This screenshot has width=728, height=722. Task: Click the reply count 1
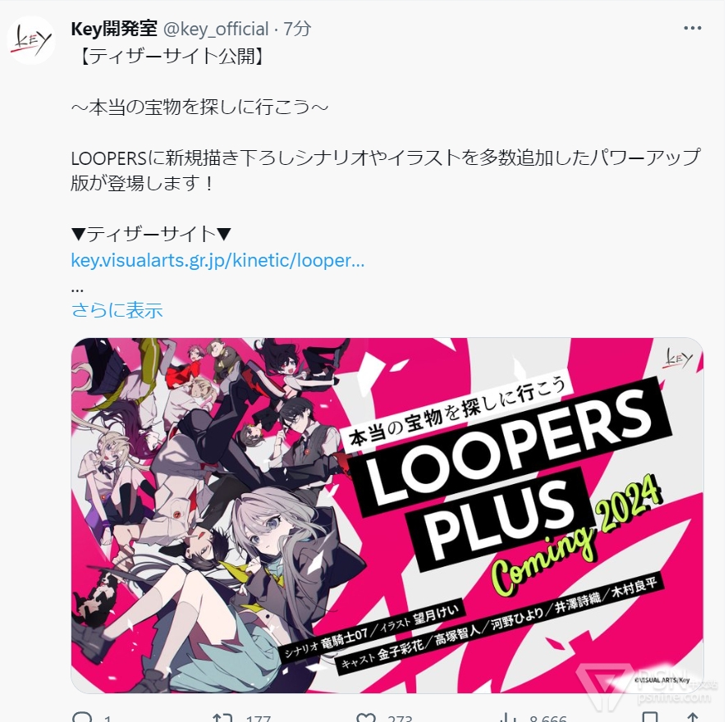(108, 718)
